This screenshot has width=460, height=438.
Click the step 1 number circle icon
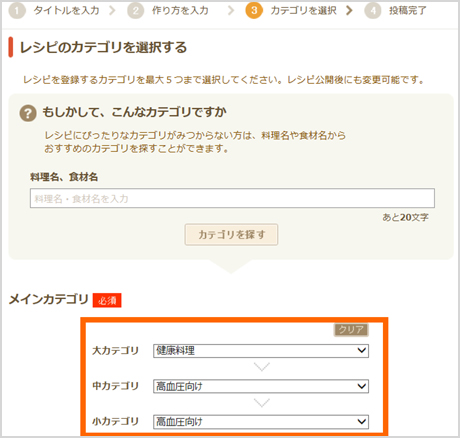pos(17,11)
